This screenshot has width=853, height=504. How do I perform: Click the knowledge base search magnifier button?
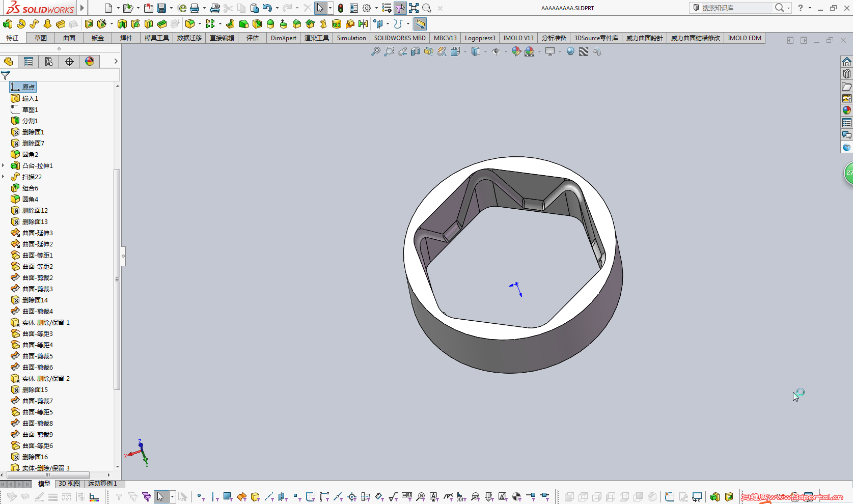tap(780, 8)
